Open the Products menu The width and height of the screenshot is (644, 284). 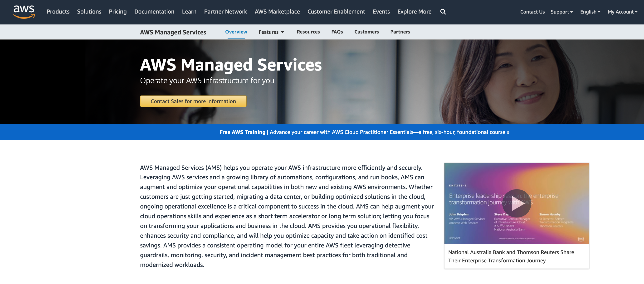pos(58,11)
